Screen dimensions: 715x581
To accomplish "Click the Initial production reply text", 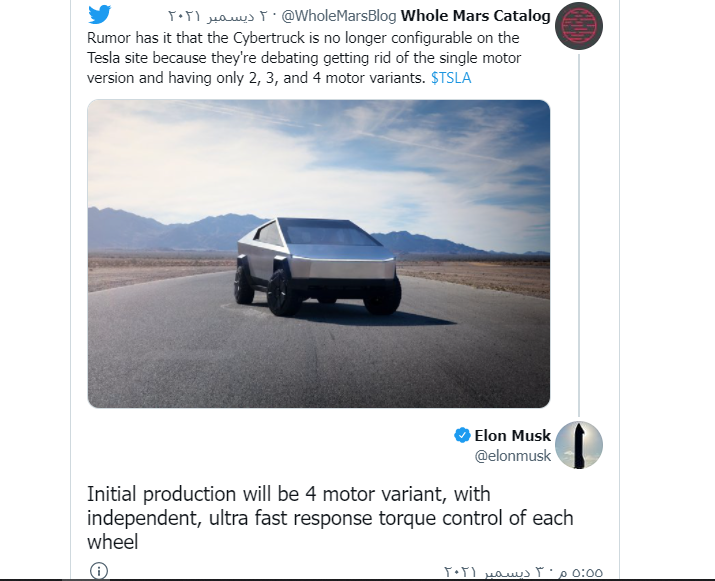I will point(330,518).
